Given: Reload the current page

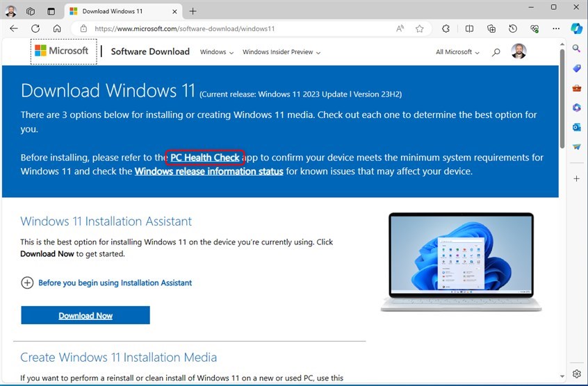Looking at the screenshot, I should pos(35,28).
